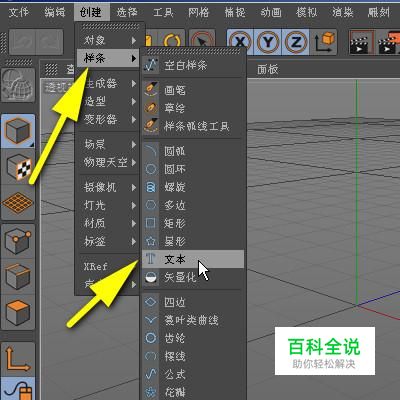Open the 捕捉 menu
Image resolution: width=400 pixels, height=400 pixels.
point(235,13)
